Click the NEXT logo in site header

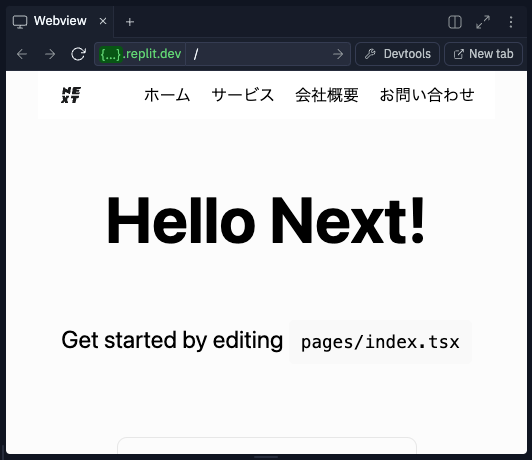pyautogui.click(x=71, y=95)
